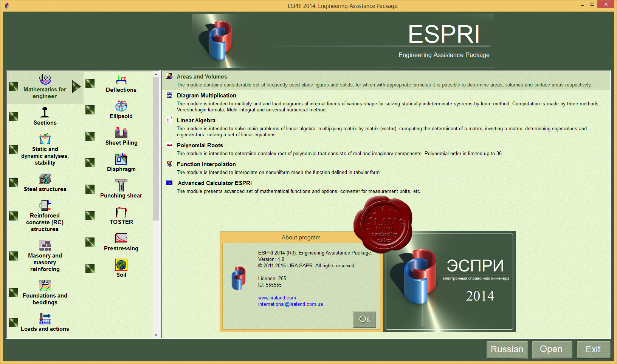Open the www.liraland.com link
This screenshot has height=364, width=617.
click(277, 298)
